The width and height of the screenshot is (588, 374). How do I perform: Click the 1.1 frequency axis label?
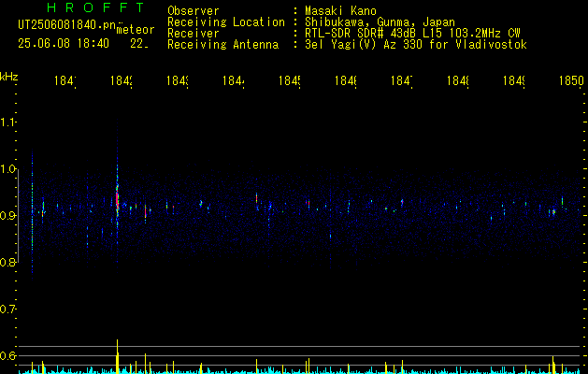click(8, 122)
